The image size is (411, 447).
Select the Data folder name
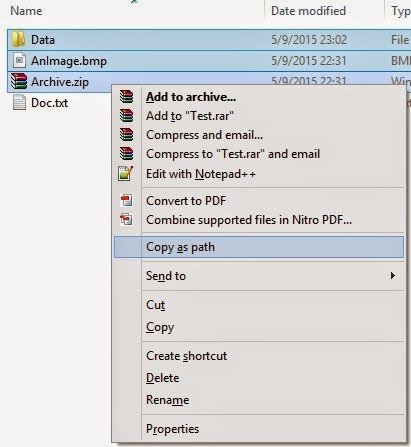click(x=43, y=40)
